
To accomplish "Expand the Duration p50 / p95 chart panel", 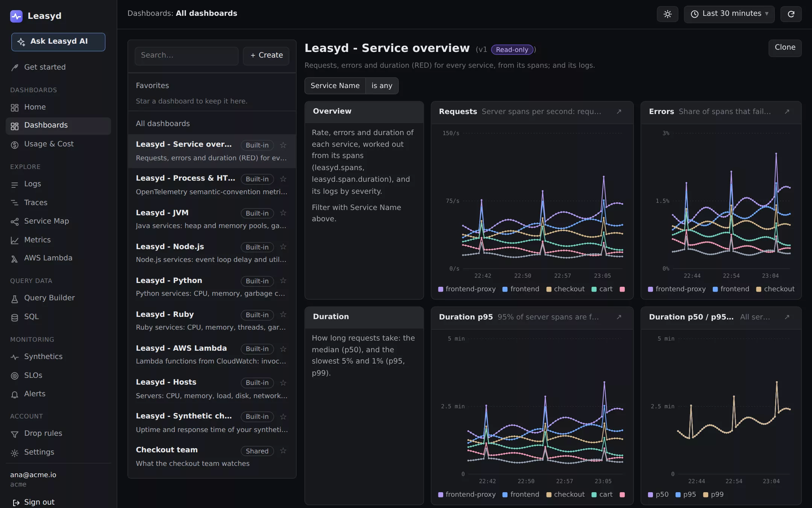I will tap(787, 317).
